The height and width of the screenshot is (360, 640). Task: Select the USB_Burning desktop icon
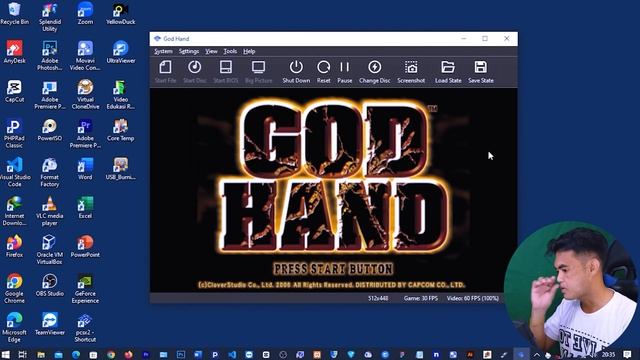121,169
